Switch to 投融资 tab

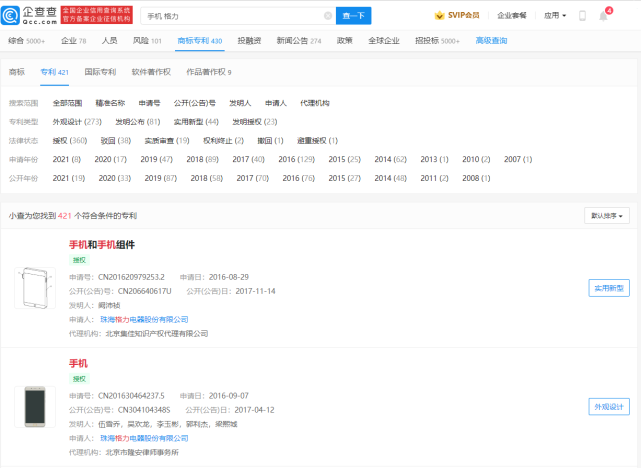249,40
